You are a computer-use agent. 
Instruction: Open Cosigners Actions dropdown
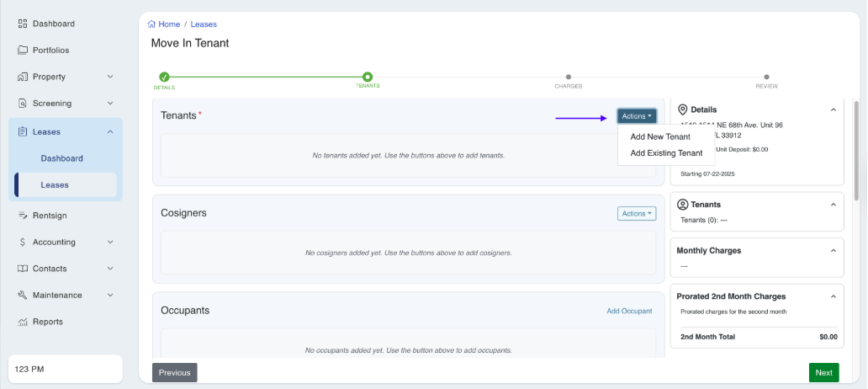636,214
